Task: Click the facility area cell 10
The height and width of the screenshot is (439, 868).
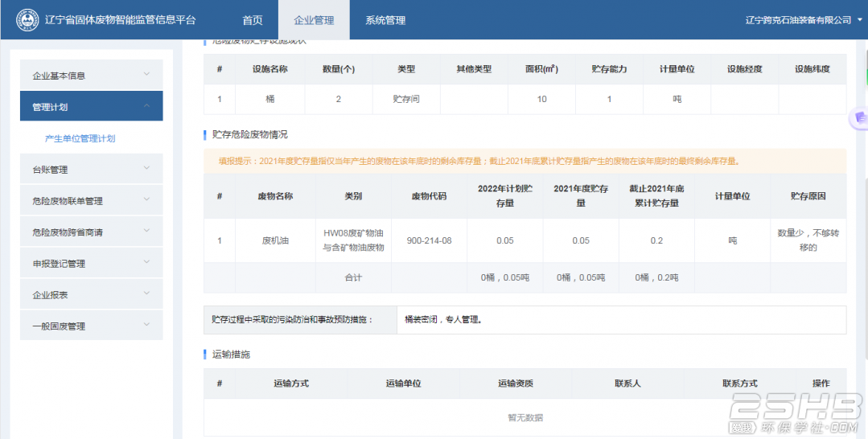Action: pos(541,99)
